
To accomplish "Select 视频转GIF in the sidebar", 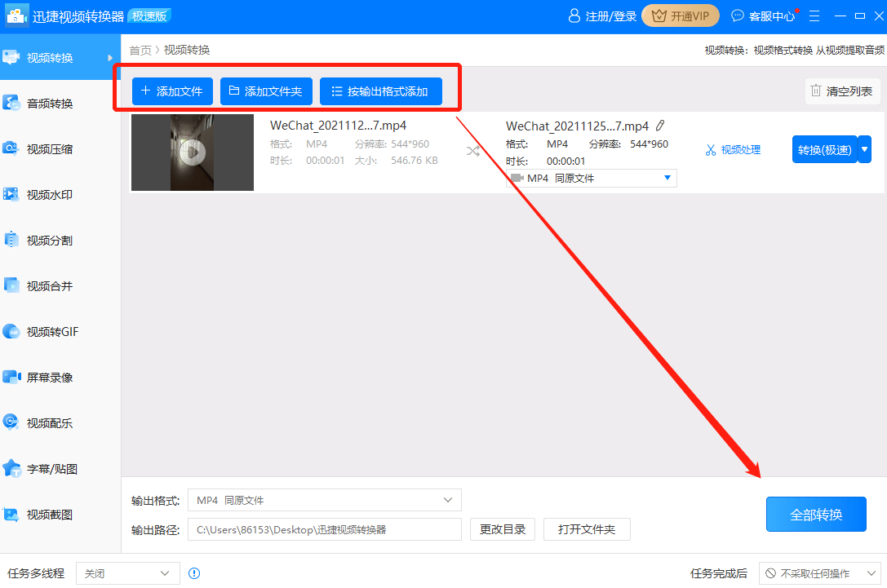I will [52, 332].
